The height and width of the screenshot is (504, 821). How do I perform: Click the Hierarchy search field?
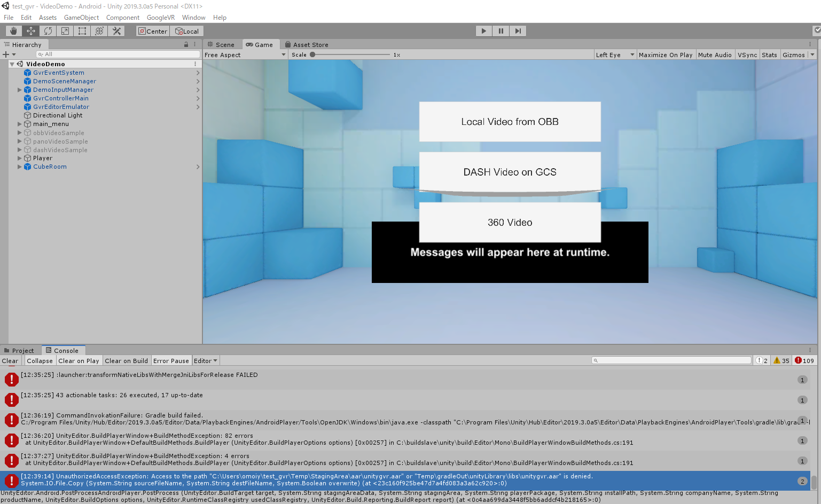[118, 54]
